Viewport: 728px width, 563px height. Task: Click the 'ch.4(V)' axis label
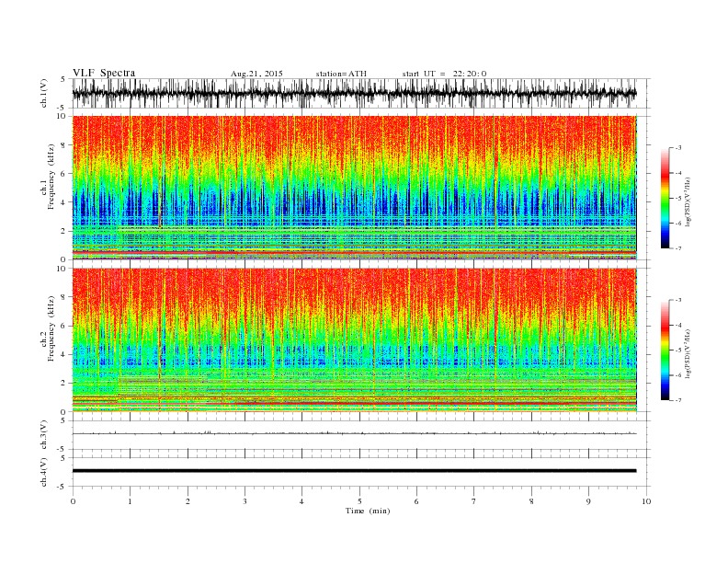(44, 472)
